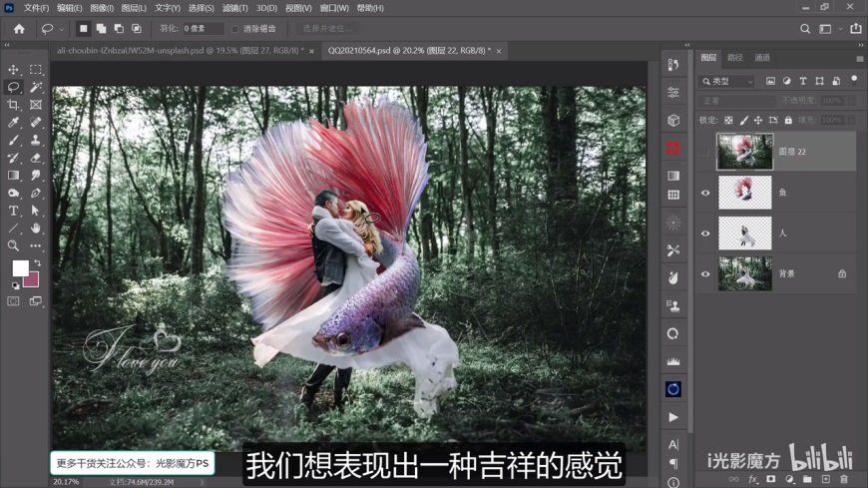Open the extra tools ellipsis menu
The height and width of the screenshot is (488, 868).
(x=36, y=245)
